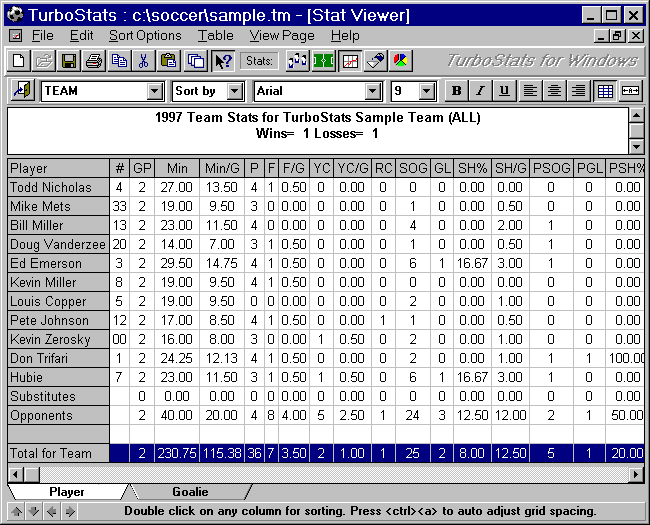Click title area scrollbar down arrow
The height and width of the screenshot is (525, 650).
(636, 146)
